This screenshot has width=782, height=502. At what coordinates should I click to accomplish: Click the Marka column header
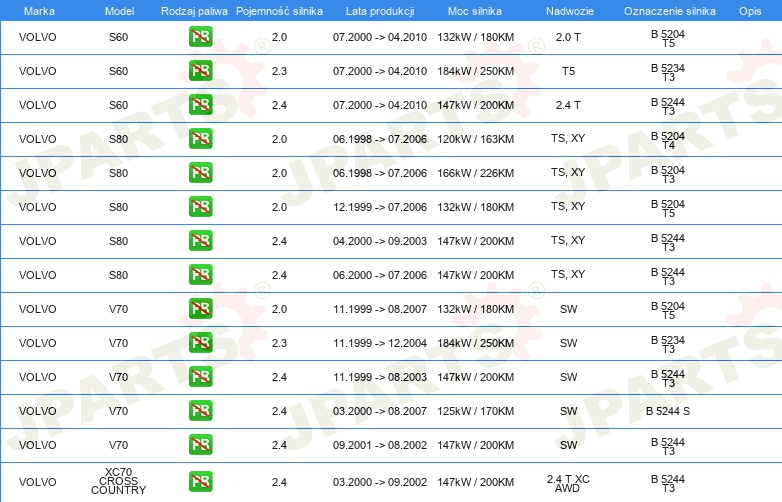pyautogui.click(x=39, y=11)
